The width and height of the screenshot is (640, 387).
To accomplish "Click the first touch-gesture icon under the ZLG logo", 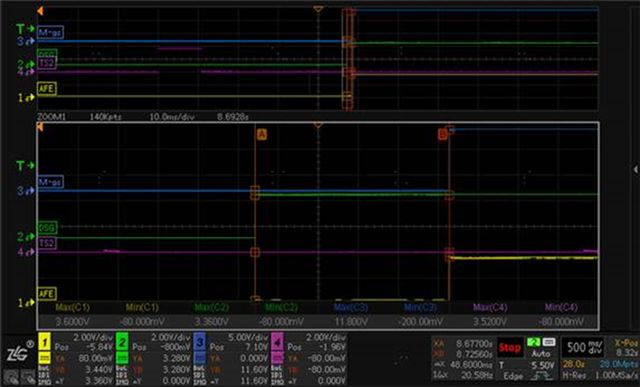I will [11, 377].
